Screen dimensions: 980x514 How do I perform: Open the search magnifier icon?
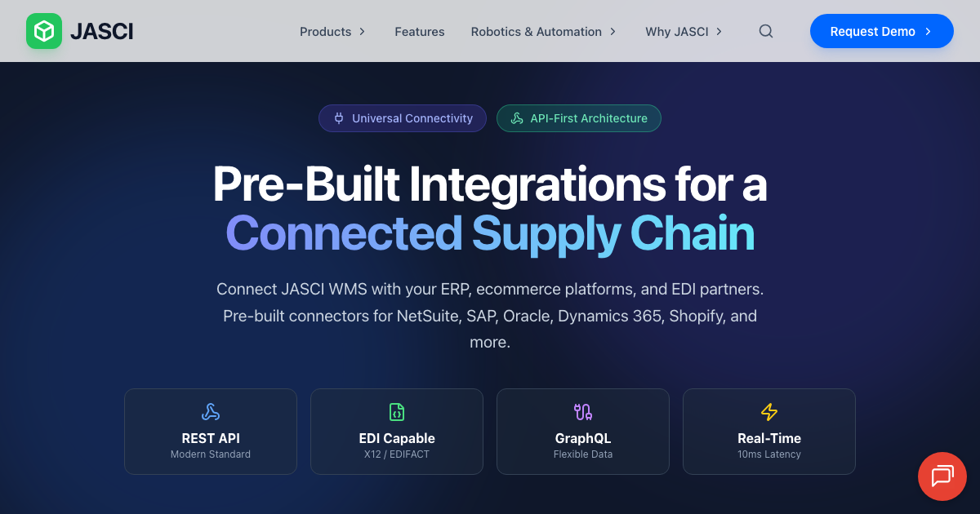point(765,31)
